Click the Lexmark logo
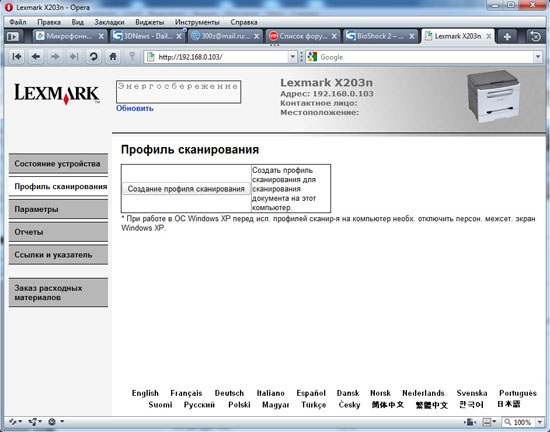 click(x=57, y=94)
